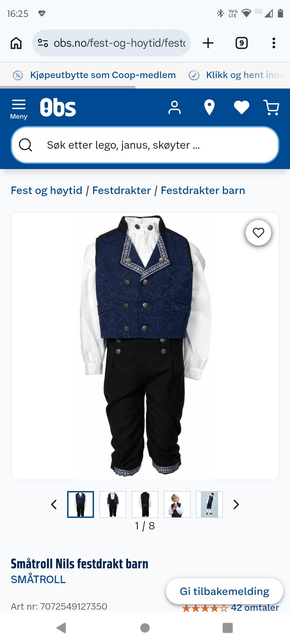290x644 pixels.
Task: Open the user account icon
Action: [174, 108]
